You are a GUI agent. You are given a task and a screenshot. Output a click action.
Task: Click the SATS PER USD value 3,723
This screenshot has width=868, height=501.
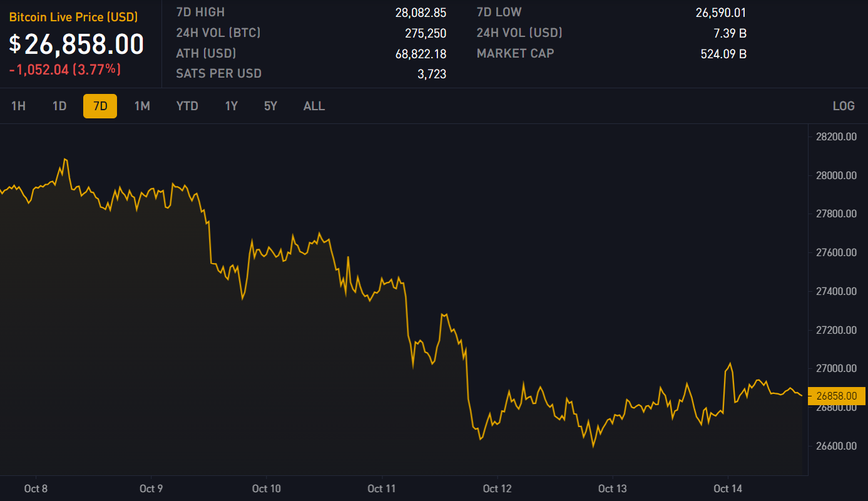(x=432, y=74)
